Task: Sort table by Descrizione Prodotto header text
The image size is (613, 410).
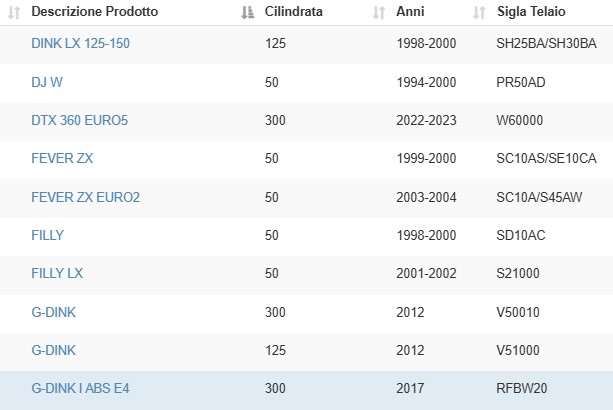Action: [x=95, y=12]
